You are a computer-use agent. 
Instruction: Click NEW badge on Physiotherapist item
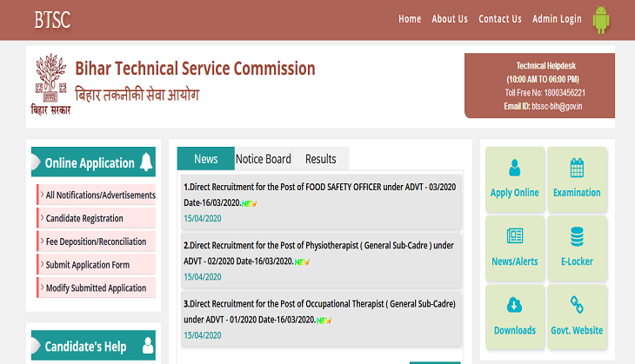[x=302, y=262]
